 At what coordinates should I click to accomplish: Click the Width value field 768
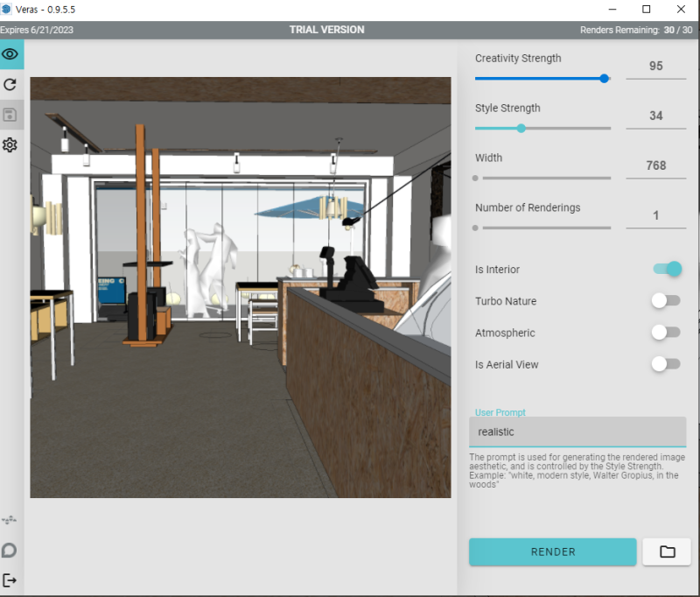tap(655, 165)
